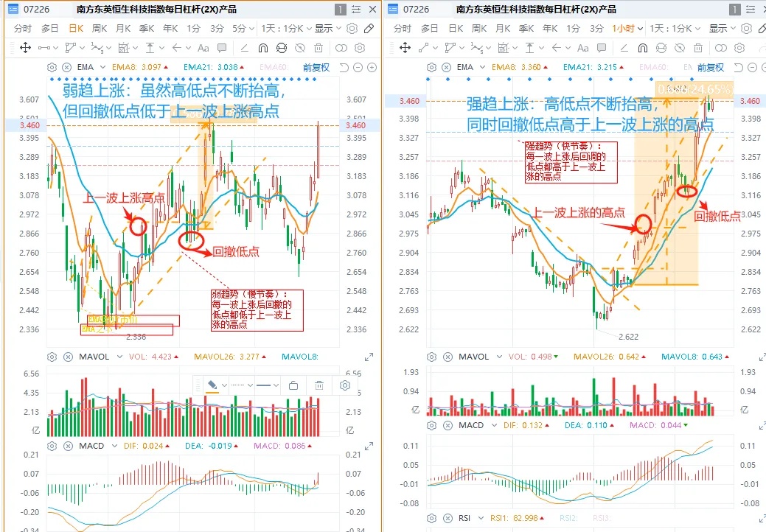This screenshot has height=532, width=766.
Task: Toggle the magnet snap tool in left chart
Action: click(x=262, y=48)
